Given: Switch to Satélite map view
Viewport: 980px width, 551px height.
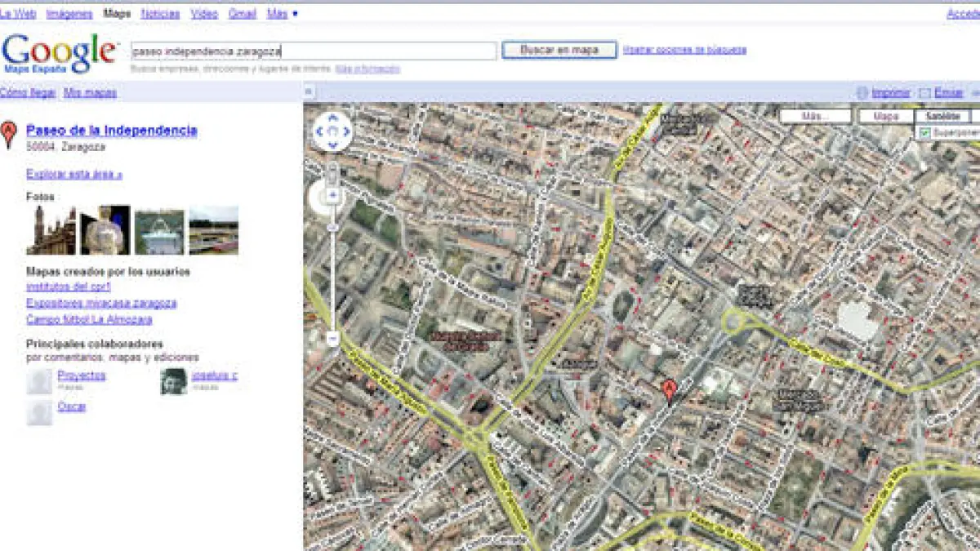Looking at the screenshot, I should pos(942,116).
